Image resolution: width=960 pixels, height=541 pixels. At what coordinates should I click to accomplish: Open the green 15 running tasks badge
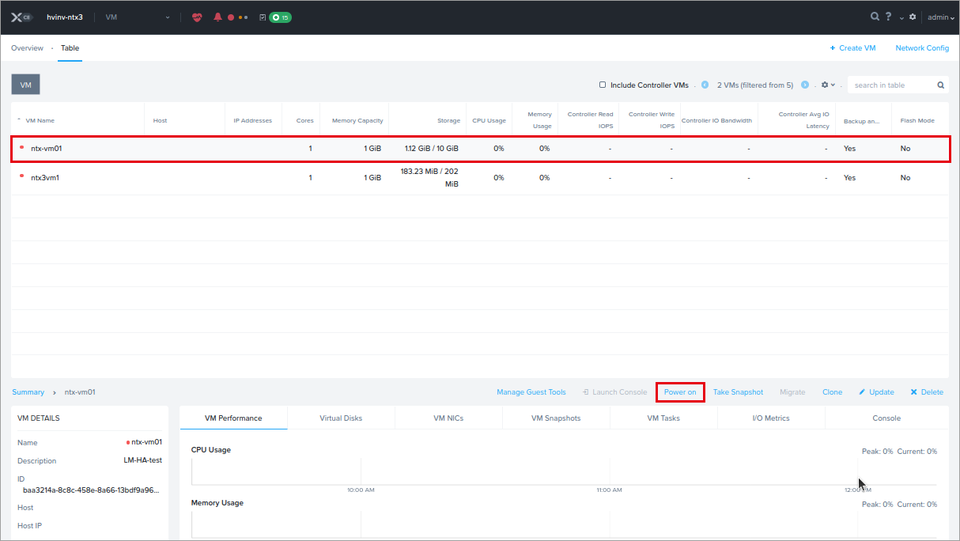pyautogui.click(x=280, y=17)
